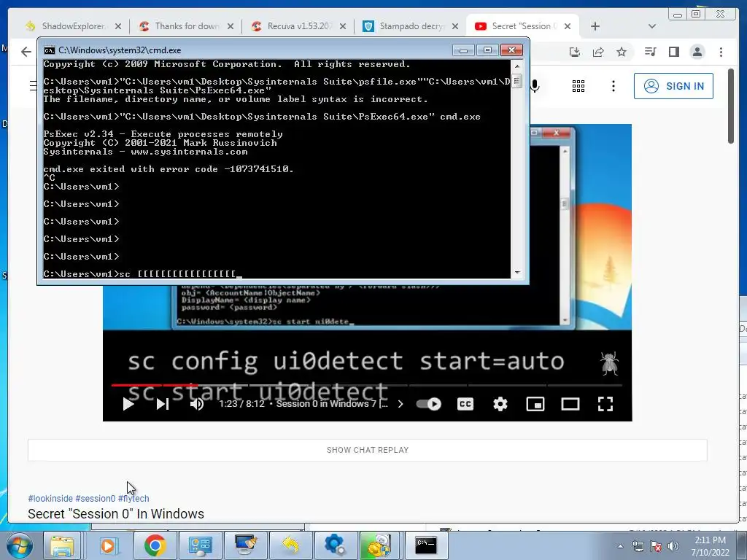Launch Windows Media Player from taskbar
Viewport: 747px width, 560px height.
(108, 545)
